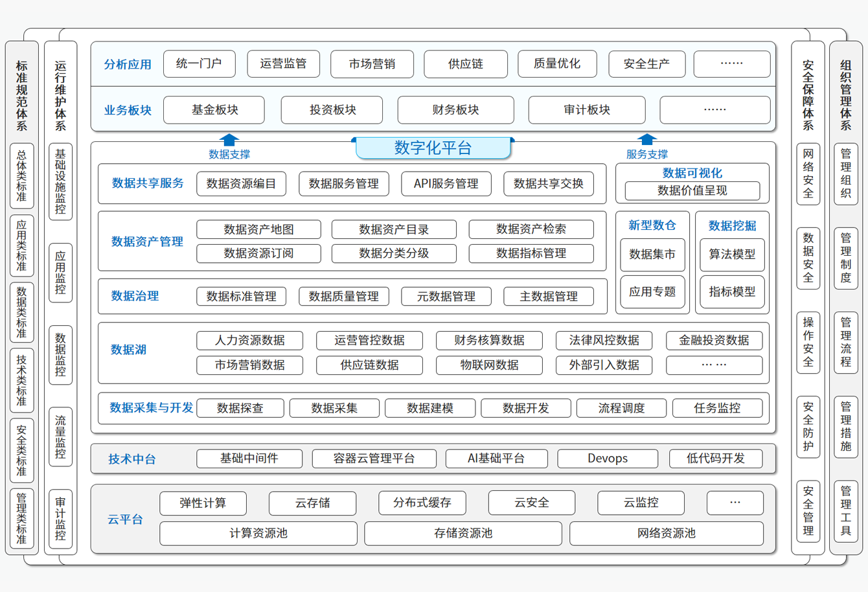Select the 网络资源池 box

pos(667,534)
